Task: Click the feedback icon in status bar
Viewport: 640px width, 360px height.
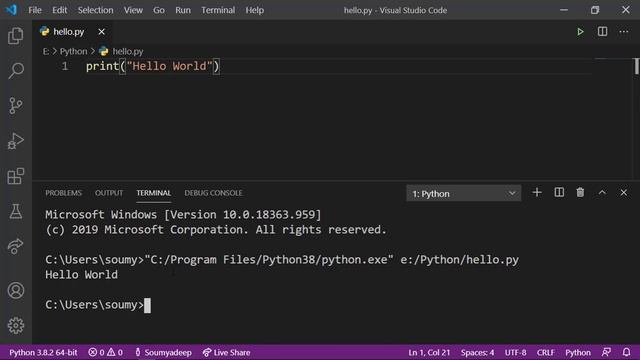Action: pos(607,352)
